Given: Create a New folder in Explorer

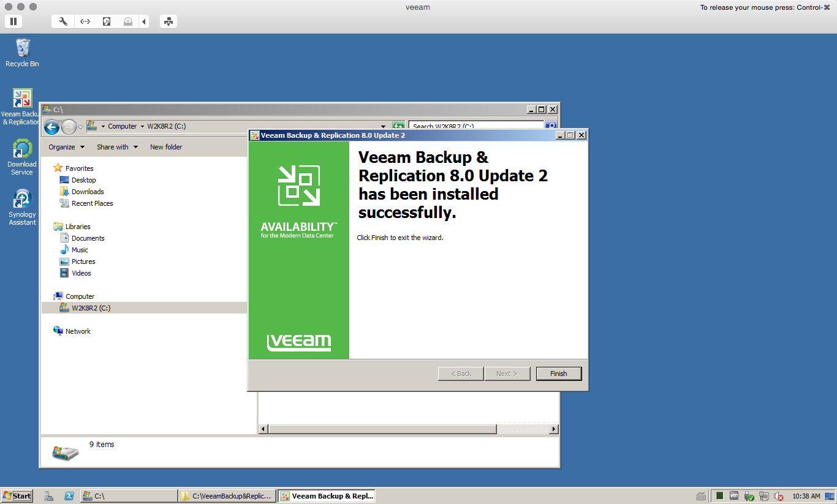Looking at the screenshot, I should (166, 147).
